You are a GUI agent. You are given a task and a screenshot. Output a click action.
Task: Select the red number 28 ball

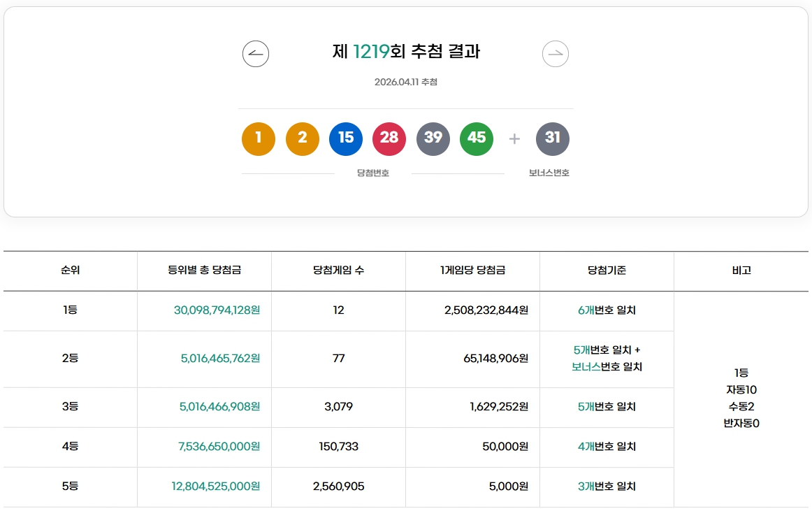[x=389, y=138]
